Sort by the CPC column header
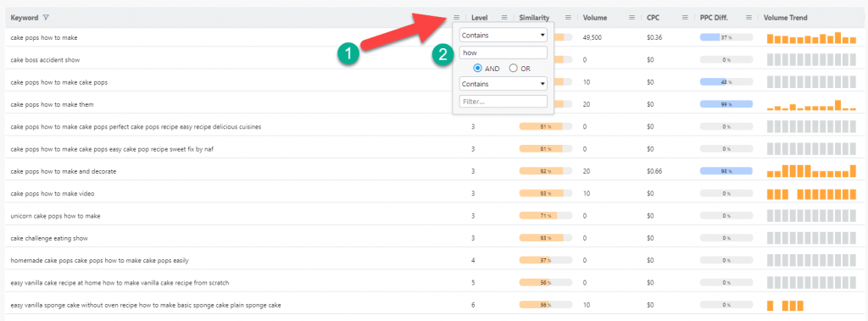The image size is (868, 321). (654, 18)
